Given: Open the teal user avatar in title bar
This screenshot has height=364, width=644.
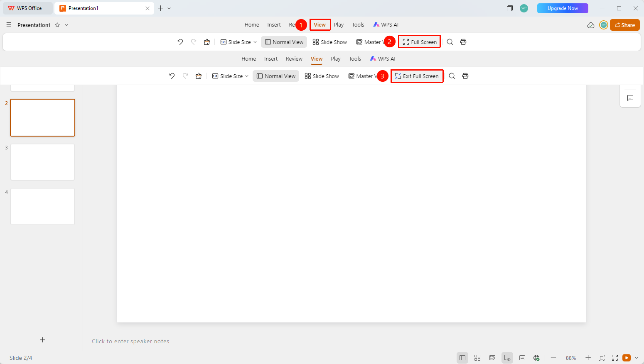Looking at the screenshot, I should 524,8.
